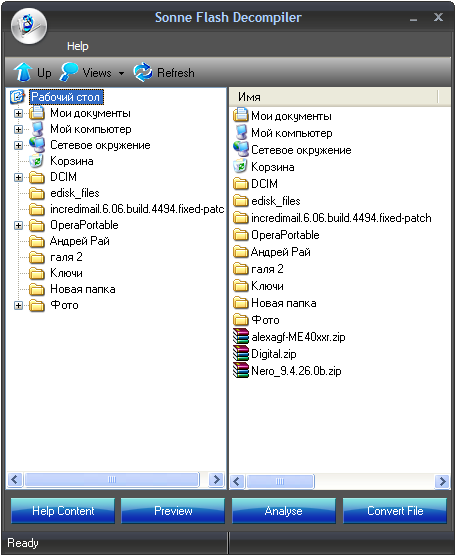This screenshot has height=556, width=456.
Task: Select Андрей Рай in the folder tree
Action: pos(80,241)
